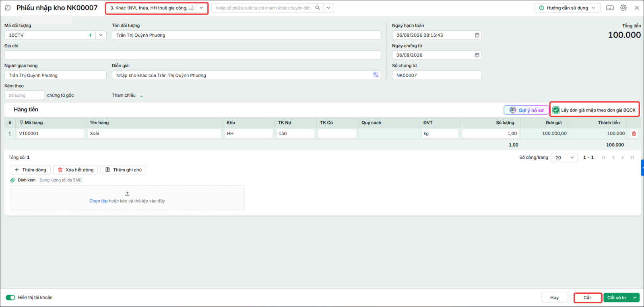Expand the dropdown arrow beside the transfer slip search
644x307 pixels.
328,8
